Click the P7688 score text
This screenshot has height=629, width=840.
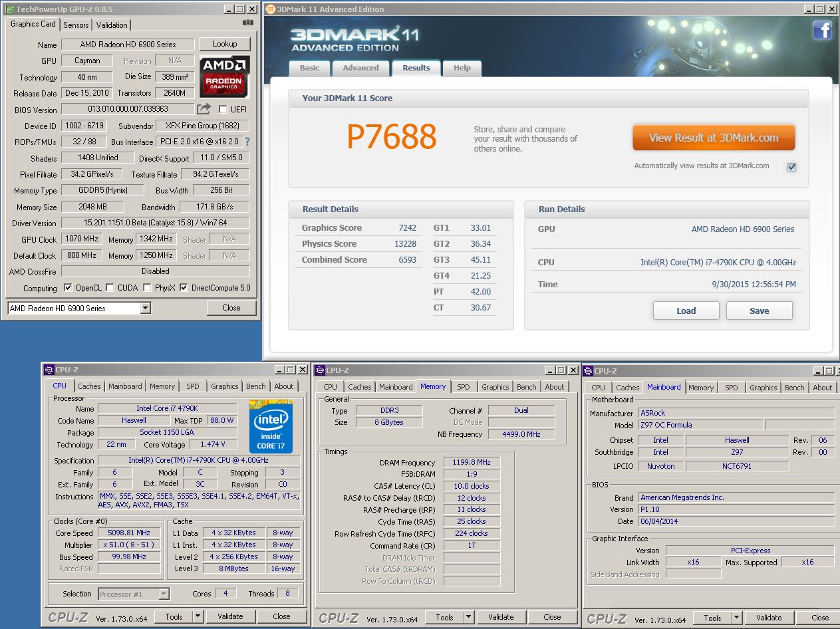click(392, 136)
